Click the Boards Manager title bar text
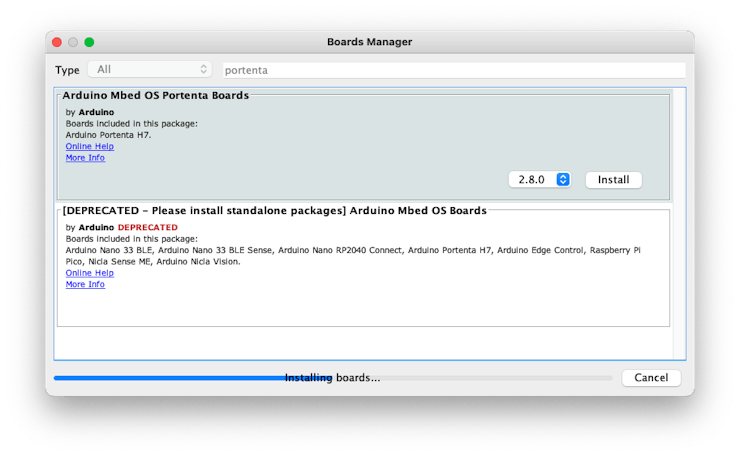This screenshot has height=456, width=740. tap(370, 42)
